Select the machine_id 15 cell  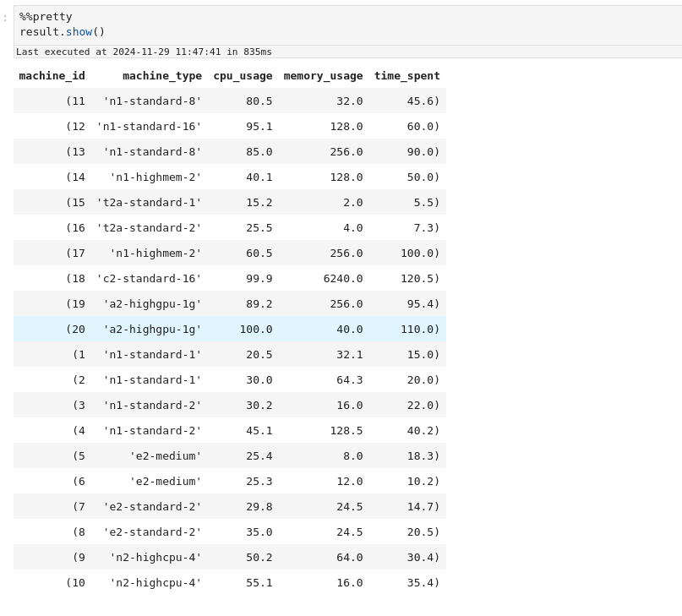coord(75,203)
